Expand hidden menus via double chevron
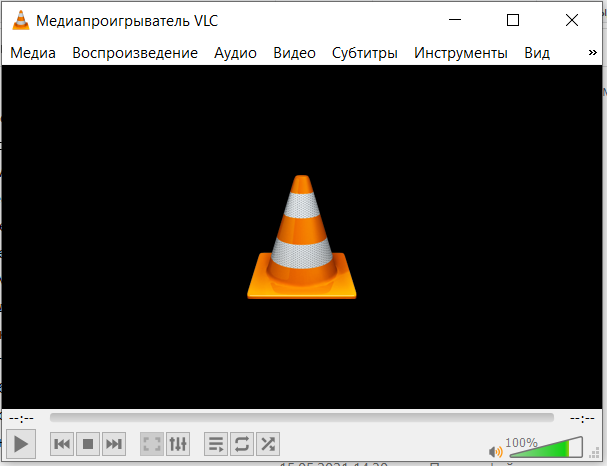The height and width of the screenshot is (466, 607). coord(592,52)
